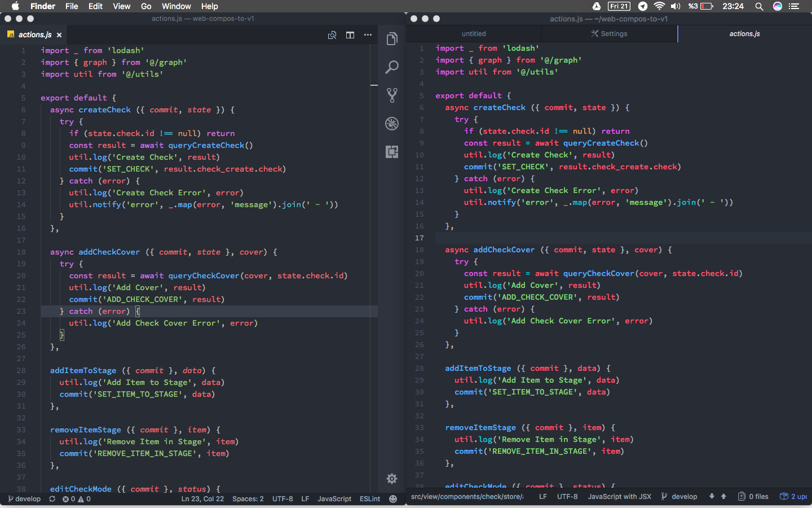The image size is (812, 508).
Task: Open the Explorer files icon
Action: pyautogui.click(x=392, y=39)
